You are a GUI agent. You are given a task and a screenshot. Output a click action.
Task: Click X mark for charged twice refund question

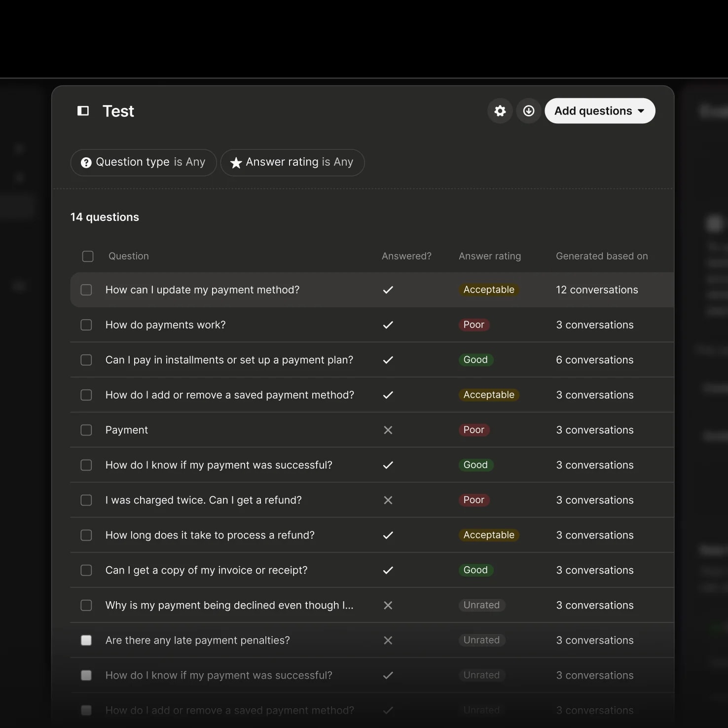tap(388, 500)
